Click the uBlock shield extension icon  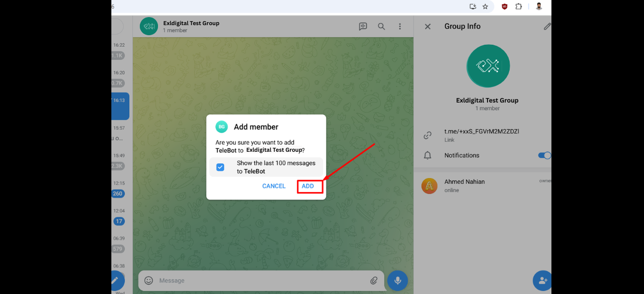505,7
